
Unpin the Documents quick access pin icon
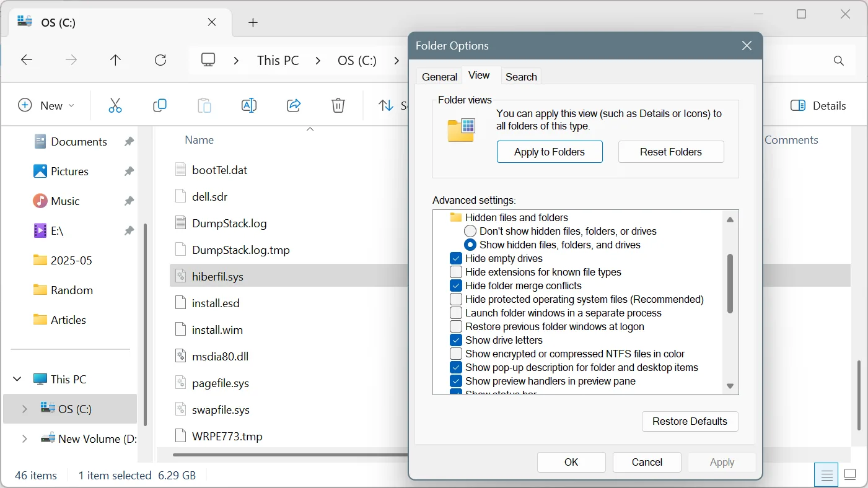(129, 141)
